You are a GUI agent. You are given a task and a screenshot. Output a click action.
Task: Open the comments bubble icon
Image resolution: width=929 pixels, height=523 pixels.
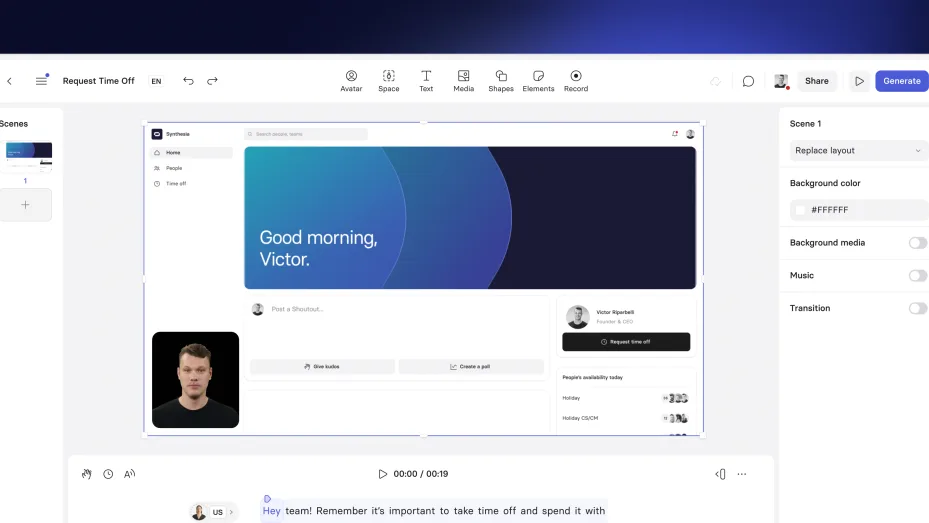click(748, 81)
